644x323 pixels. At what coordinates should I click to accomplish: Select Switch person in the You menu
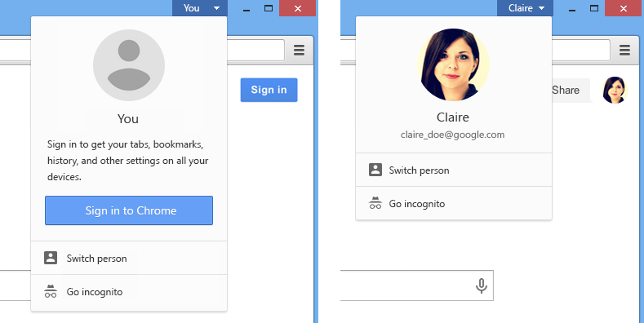pos(129,258)
